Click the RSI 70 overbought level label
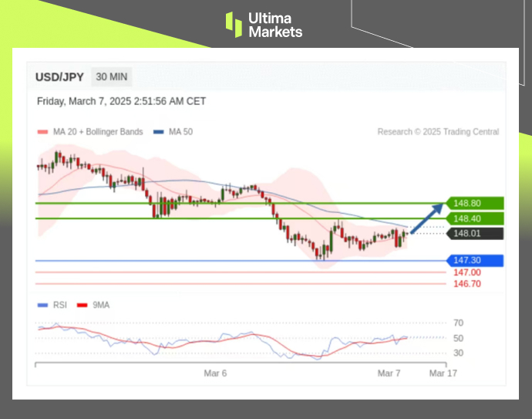This screenshot has height=419, width=532. (458, 323)
